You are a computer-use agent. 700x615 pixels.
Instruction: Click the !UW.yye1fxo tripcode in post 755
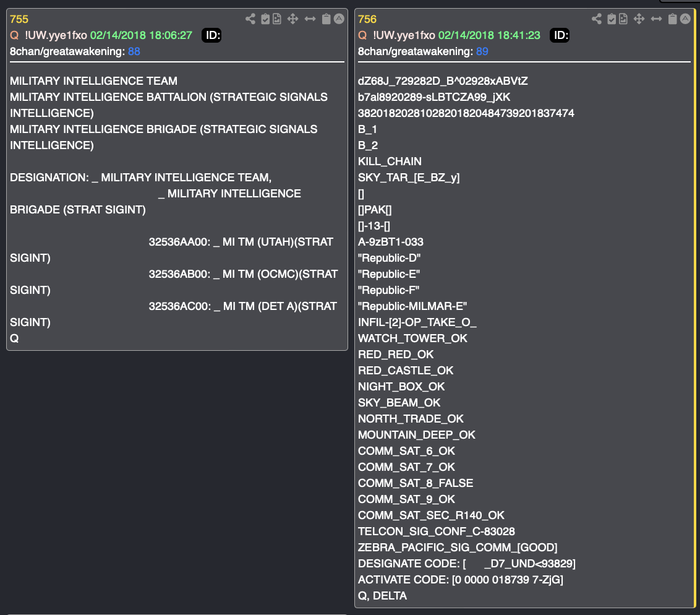click(56, 35)
